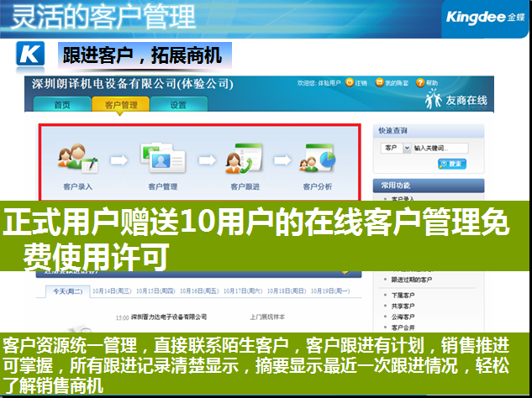Viewport: 532px width, 398px height.
Task: Click the Kingdee 金蝶 logo
Action: pos(485,17)
